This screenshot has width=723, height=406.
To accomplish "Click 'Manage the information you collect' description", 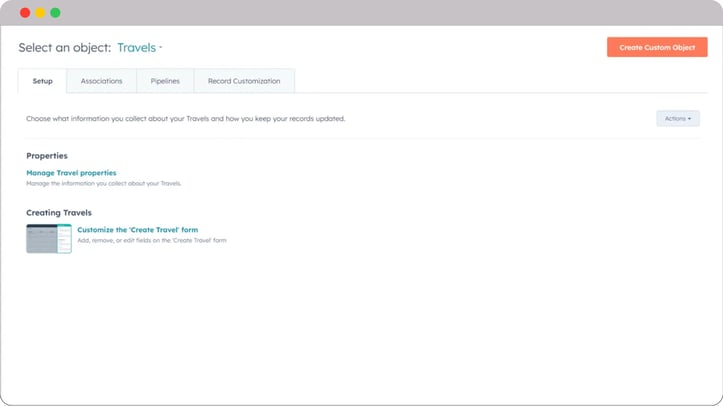I will click(x=103, y=183).
